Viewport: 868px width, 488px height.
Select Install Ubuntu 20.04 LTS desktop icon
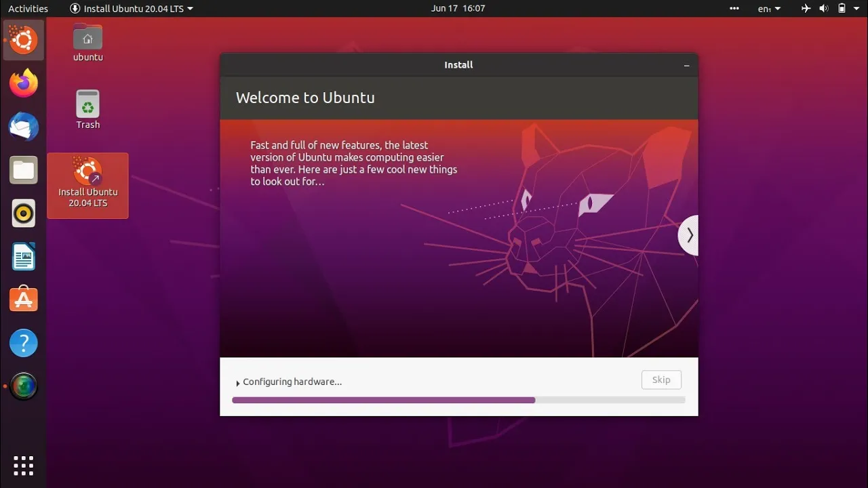(x=87, y=185)
